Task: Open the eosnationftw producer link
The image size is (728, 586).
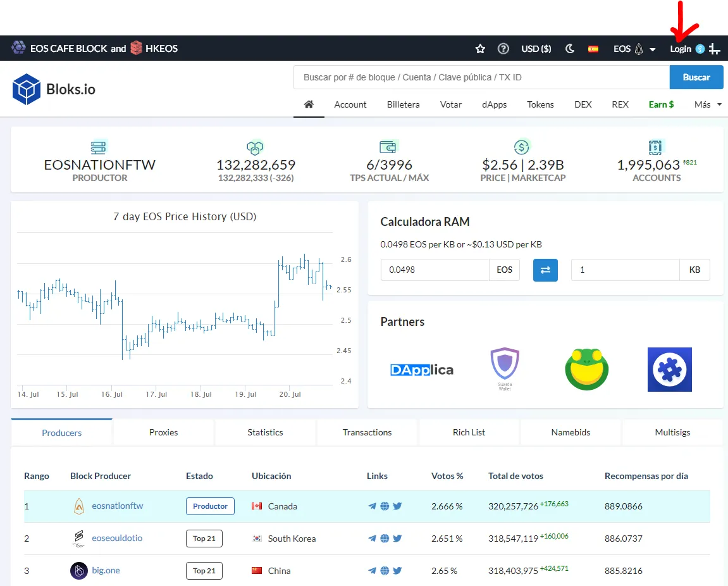Action: click(118, 506)
